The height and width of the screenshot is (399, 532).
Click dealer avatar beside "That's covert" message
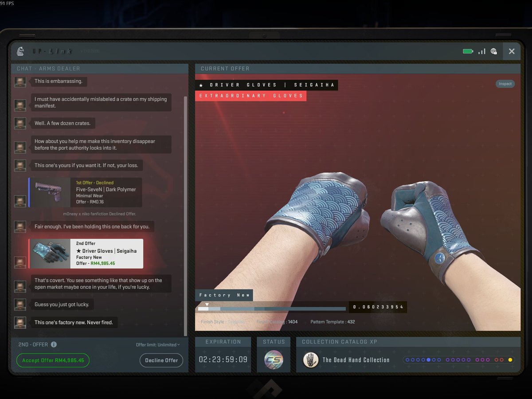tap(20, 286)
